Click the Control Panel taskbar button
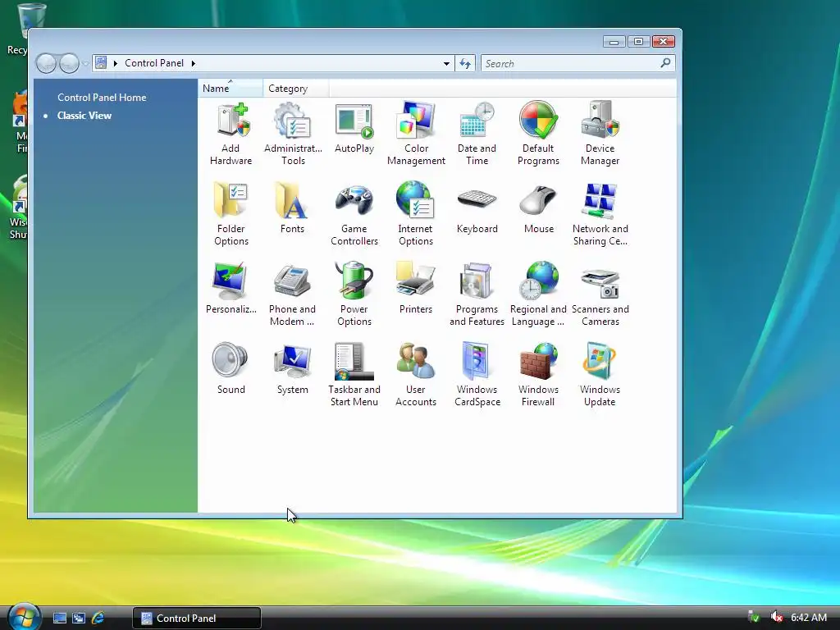Image resolution: width=840 pixels, height=630 pixels. tap(197, 619)
